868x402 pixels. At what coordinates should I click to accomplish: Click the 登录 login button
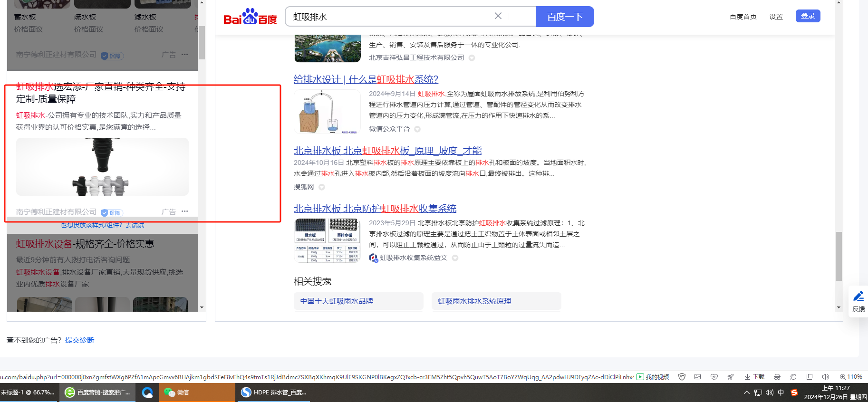pos(808,16)
